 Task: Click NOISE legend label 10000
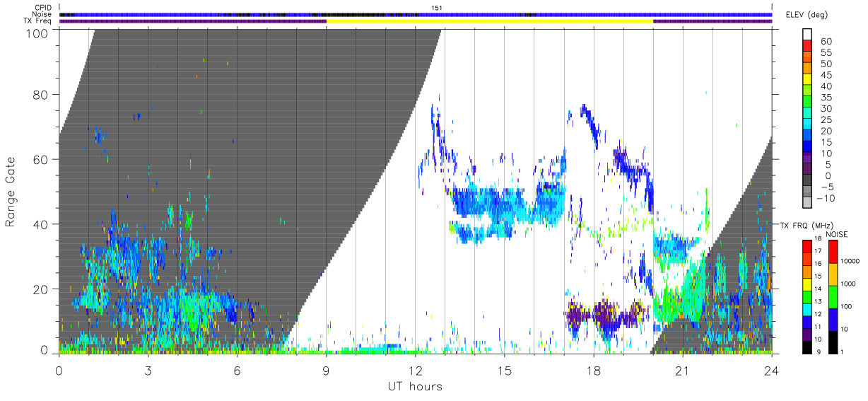(x=850, y=262)
